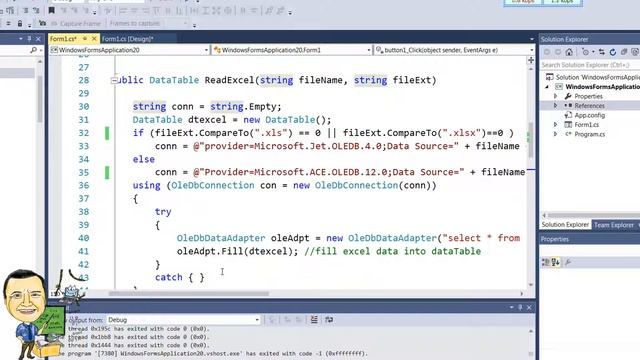Click the Show All Files icon in Solution Explorer
This screenshot has width=640, height=360.
click(635, 52)
